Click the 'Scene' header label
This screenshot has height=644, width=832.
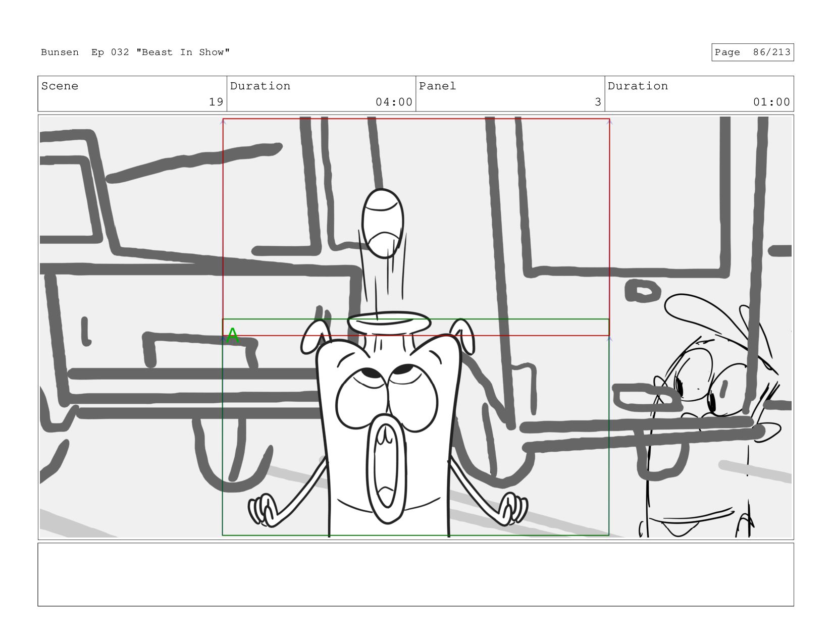(x=60, y=86)
